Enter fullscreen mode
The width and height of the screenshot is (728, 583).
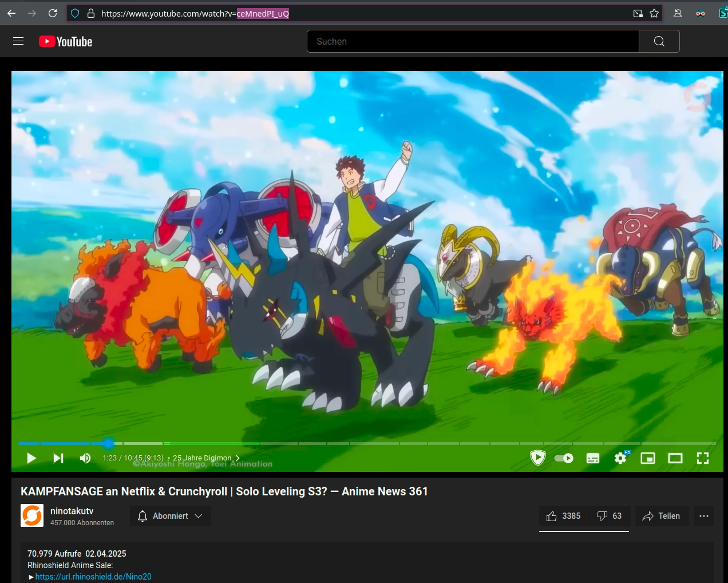pos(703,458)
